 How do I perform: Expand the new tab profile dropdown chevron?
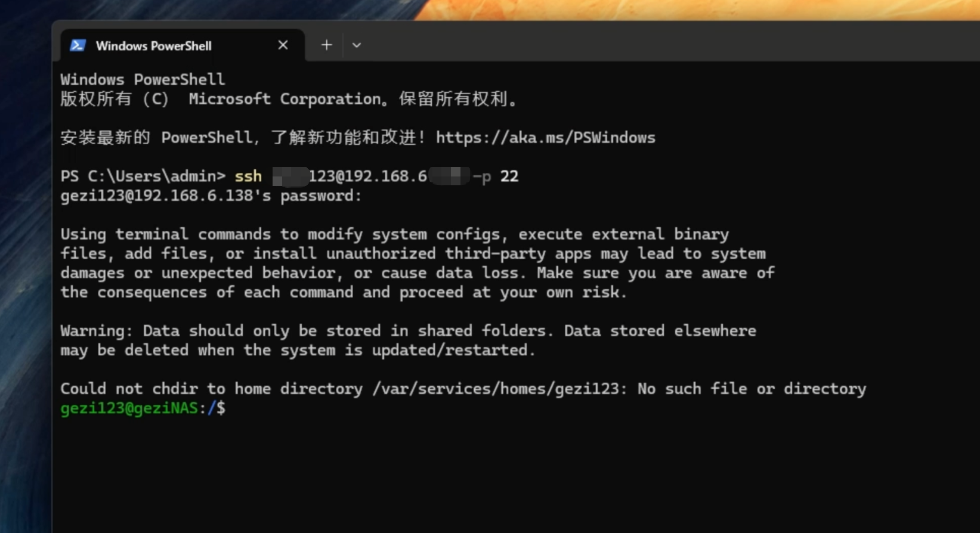[x=357, y=45]
